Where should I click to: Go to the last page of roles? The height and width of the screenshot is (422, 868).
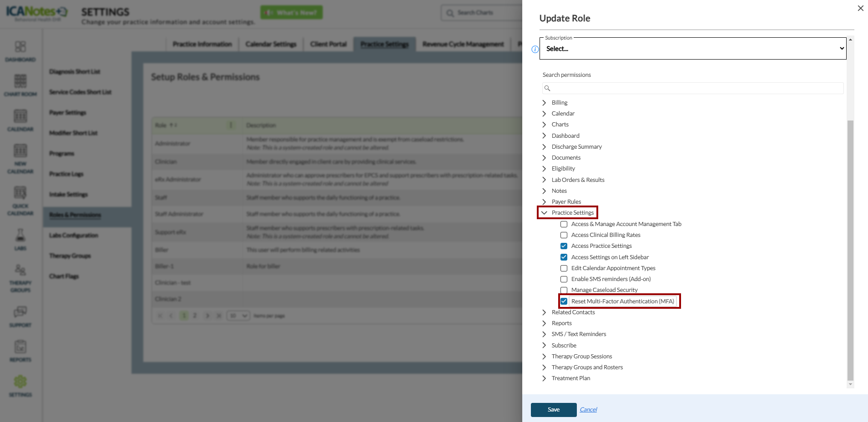pos(219,316)
